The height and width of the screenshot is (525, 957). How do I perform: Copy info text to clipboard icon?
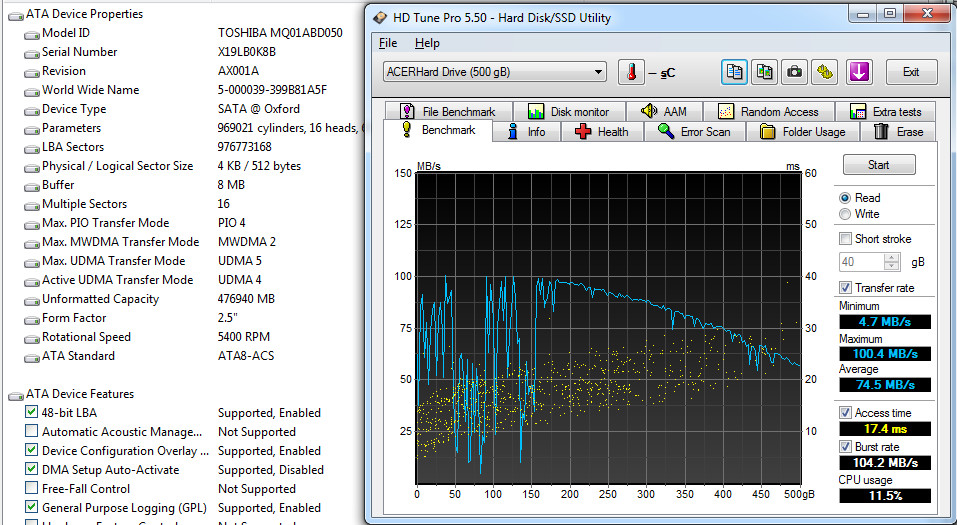[735, 72]
